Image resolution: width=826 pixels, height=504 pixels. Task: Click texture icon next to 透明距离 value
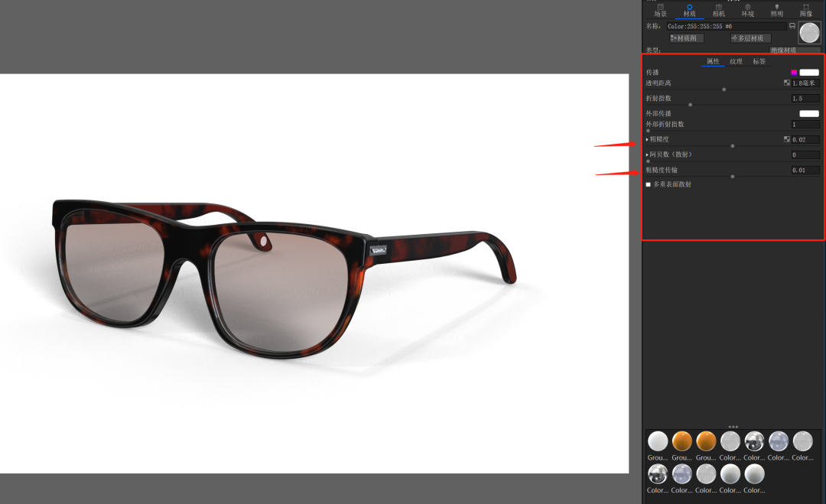786,83
